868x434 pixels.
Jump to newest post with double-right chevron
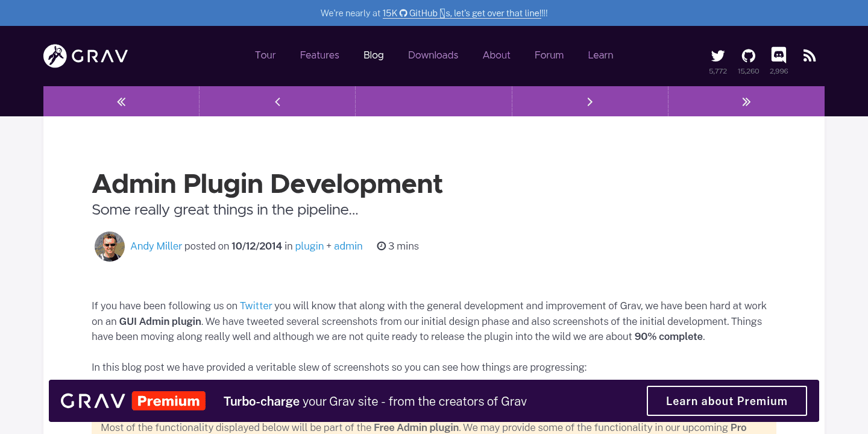click(746, 101)
